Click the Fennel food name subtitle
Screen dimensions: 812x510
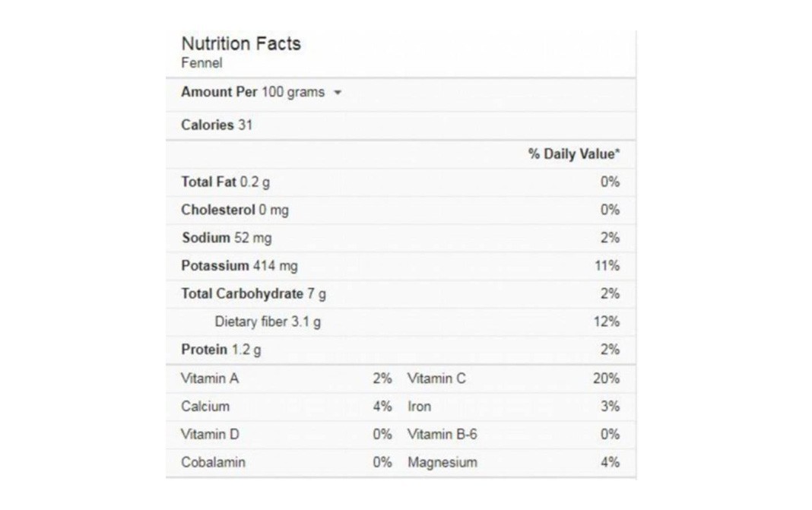pyautogui.click(x=201, y=63)
